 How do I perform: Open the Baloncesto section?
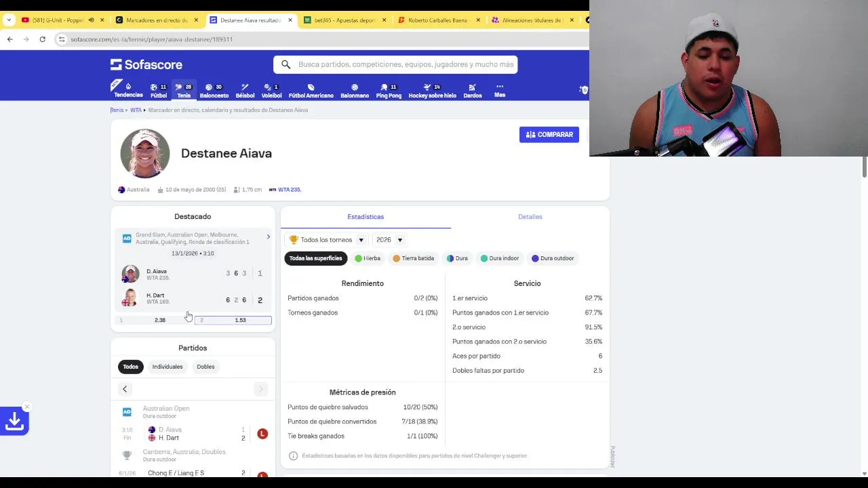(x=214, y=91)
